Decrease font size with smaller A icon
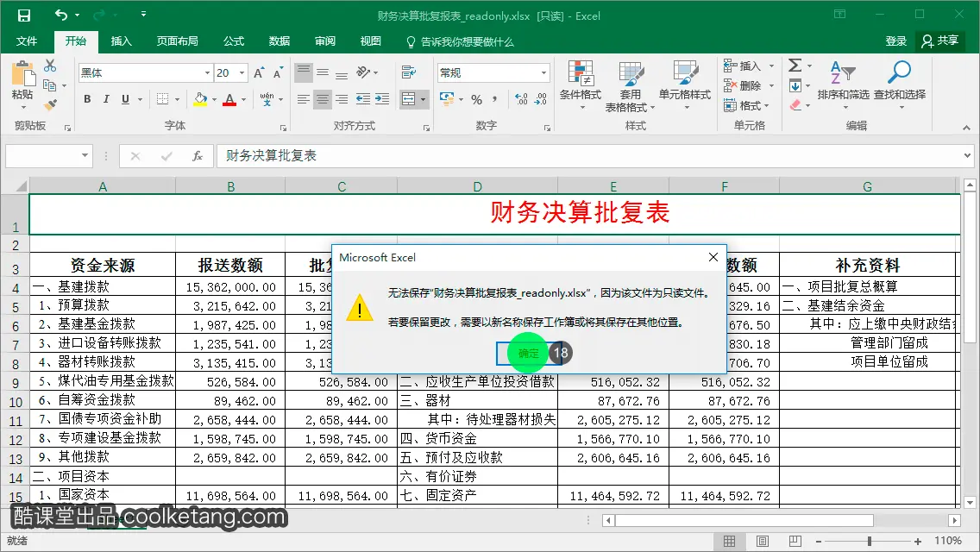The image size is (980, 552). tap(278, 72)
